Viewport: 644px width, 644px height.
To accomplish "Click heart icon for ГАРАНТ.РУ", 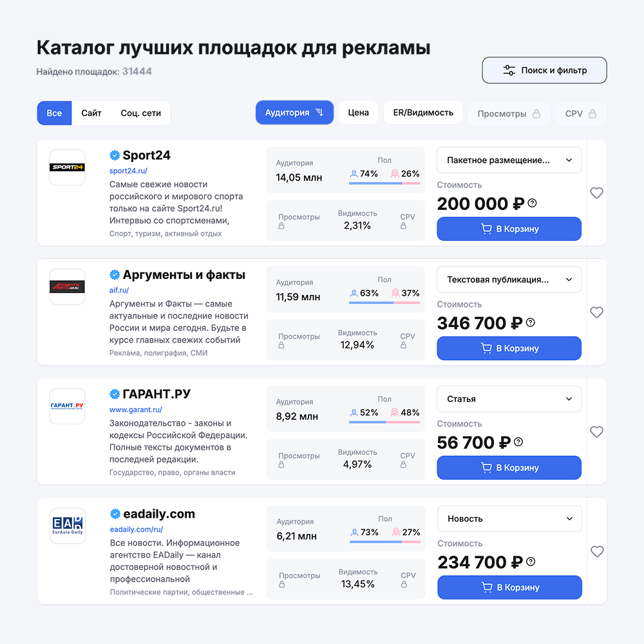I will [x=596, y=431].
